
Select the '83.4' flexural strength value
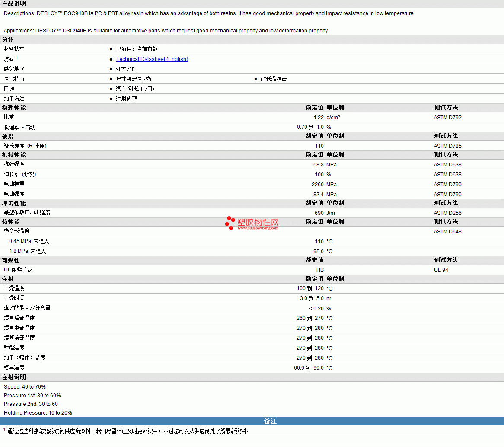(319, 195)
